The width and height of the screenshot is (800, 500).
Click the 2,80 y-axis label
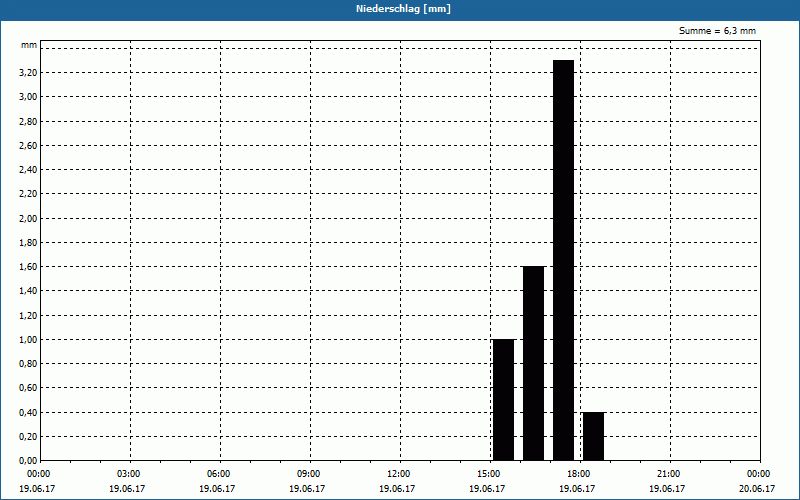[x=28, y=121]
